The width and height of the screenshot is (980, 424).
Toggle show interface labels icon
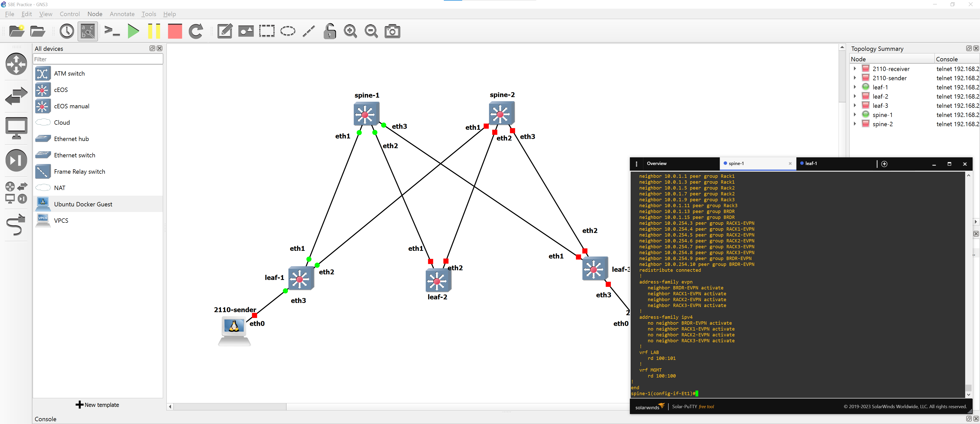88,31
